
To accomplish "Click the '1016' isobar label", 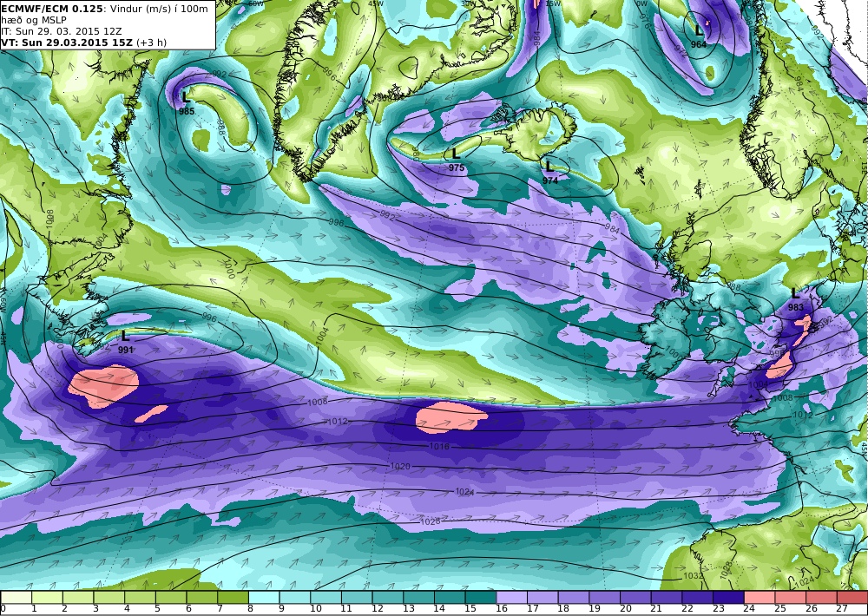I will tap(439, 446).
